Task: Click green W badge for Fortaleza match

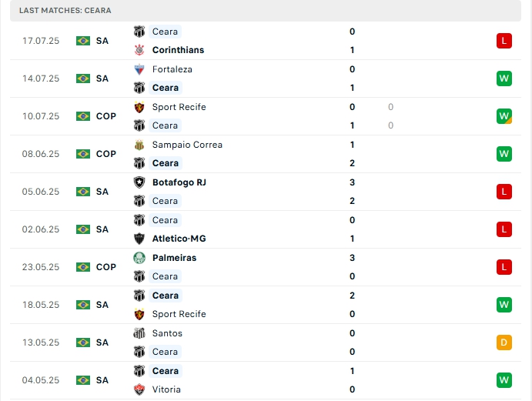Action: click(504, 79)
